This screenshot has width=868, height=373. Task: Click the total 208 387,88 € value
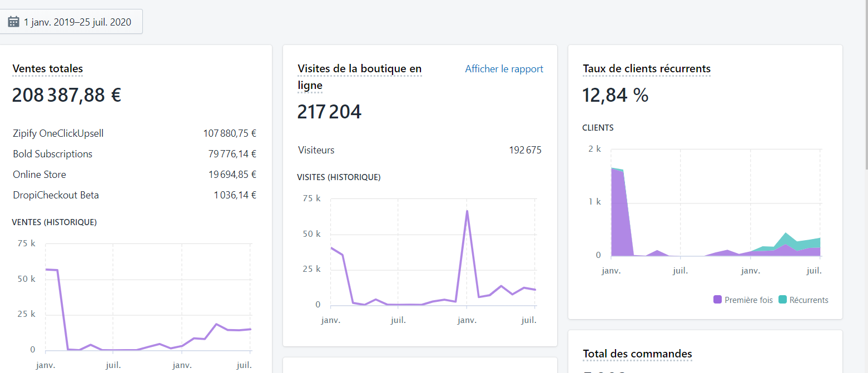[67, 95]
